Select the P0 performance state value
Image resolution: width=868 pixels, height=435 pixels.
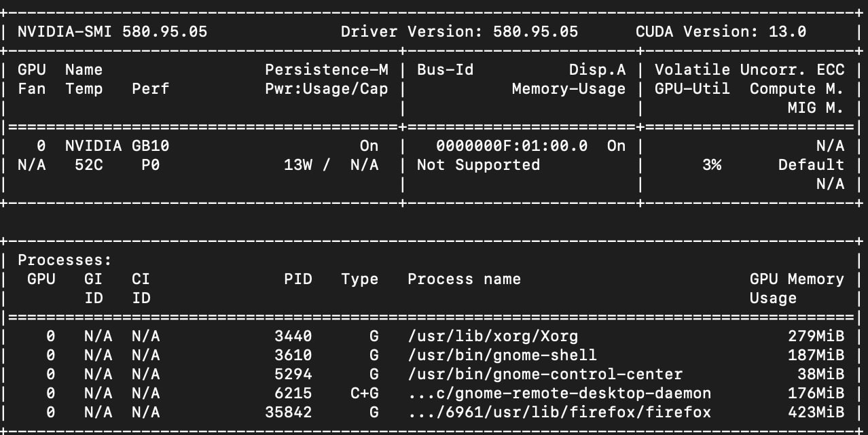150,164
